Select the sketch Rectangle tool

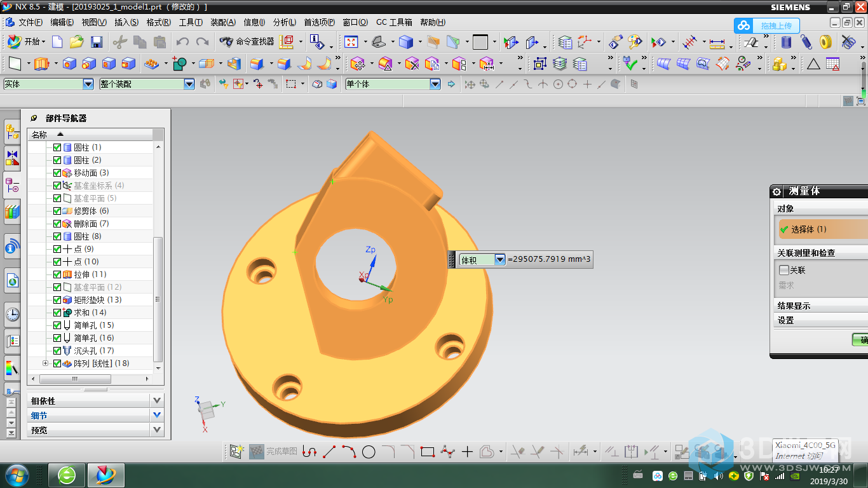tap(427, 452)
